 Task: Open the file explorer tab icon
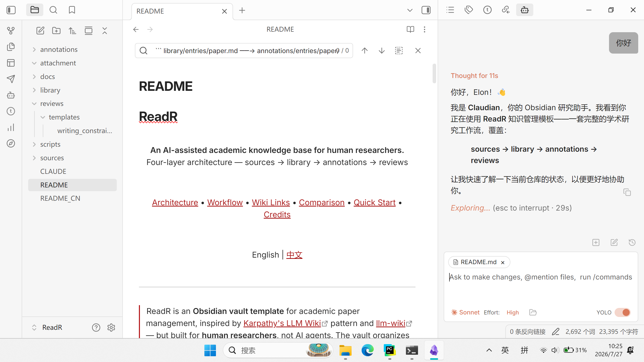[34, 10]
